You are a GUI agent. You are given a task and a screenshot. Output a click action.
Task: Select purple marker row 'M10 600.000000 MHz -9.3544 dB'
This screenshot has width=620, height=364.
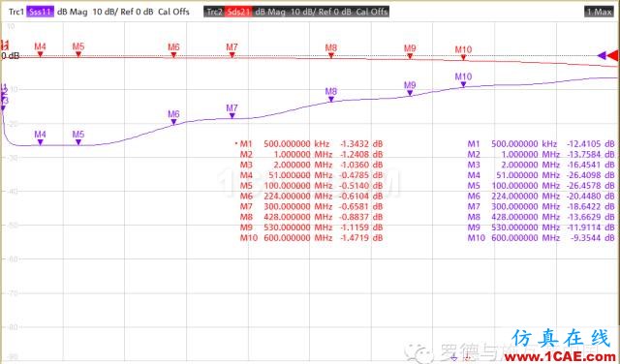541,238
